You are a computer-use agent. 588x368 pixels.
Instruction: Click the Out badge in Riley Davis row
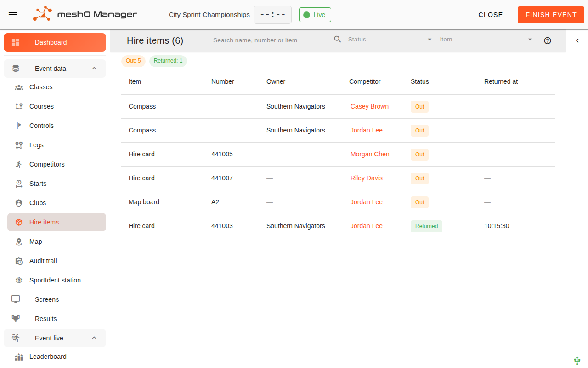click(x=419, y=178)
